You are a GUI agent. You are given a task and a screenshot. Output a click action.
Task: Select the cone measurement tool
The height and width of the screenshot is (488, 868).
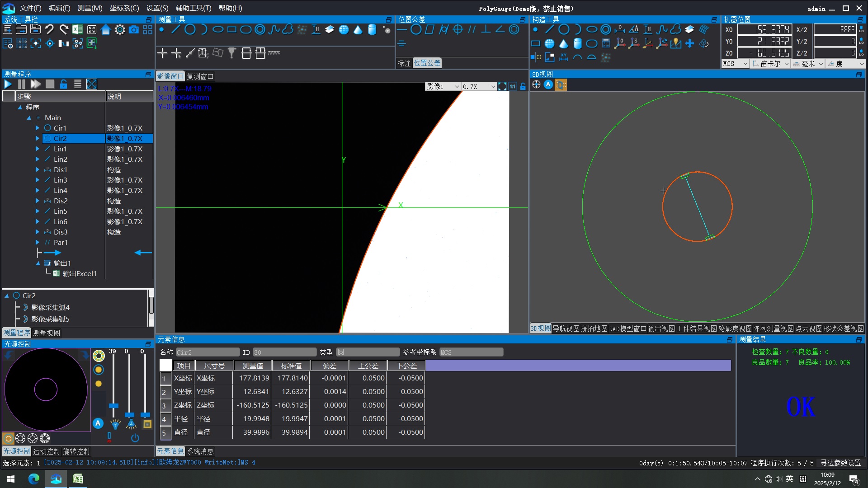click(x=358, y=30)
